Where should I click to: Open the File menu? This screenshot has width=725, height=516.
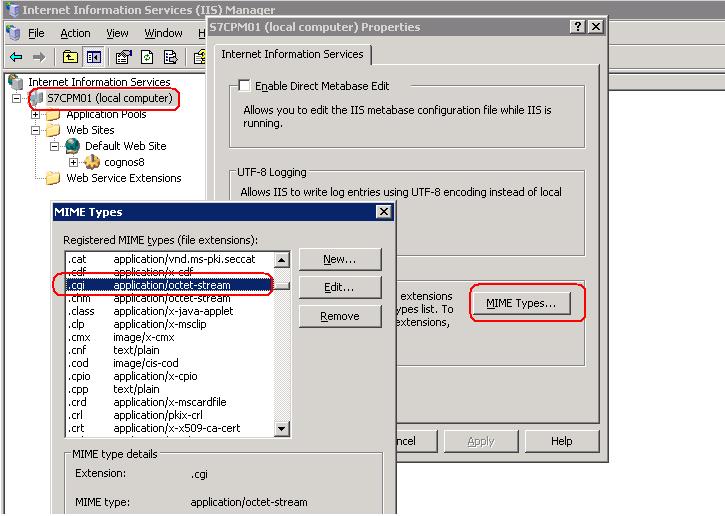pyautogui.click(x=36, y=33)
